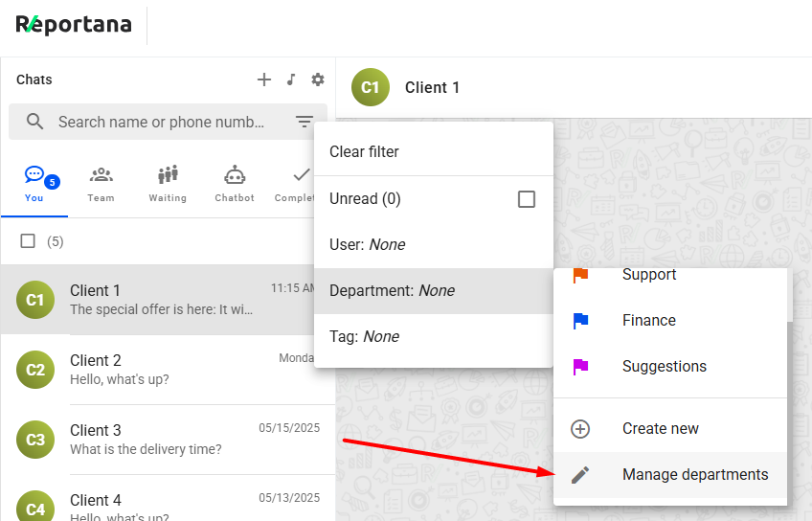Check the select-all chats checkbox
Image resolution: width=812 pixels, height=521 pixels.
pos(29,241)
